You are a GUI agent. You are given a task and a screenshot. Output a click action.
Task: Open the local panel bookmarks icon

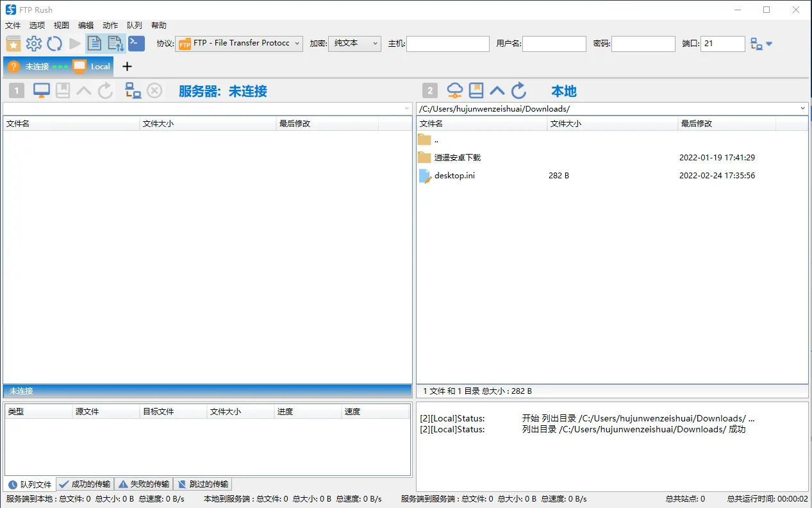[476, 90]
